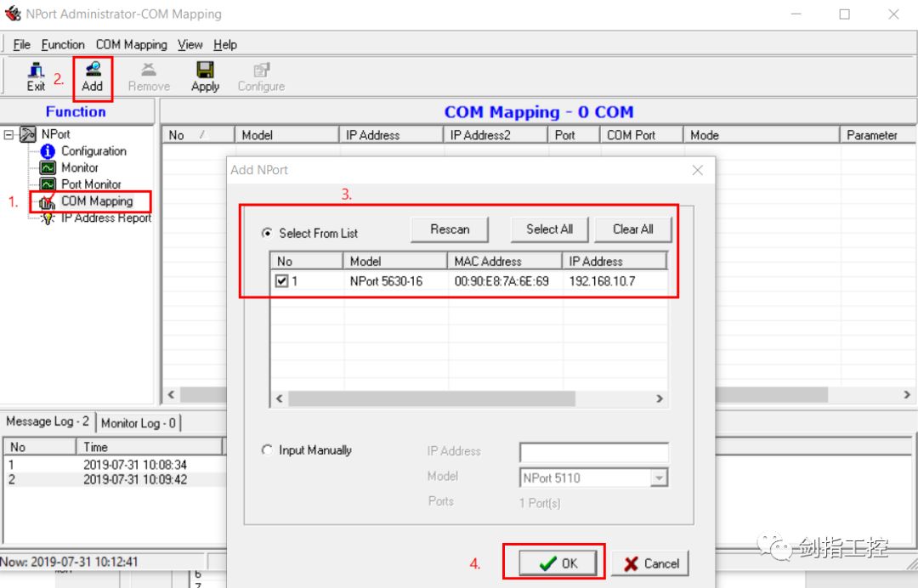Click main table scroll right arrow
Viewport: 918px width, 588px height.
click(907, 395)
